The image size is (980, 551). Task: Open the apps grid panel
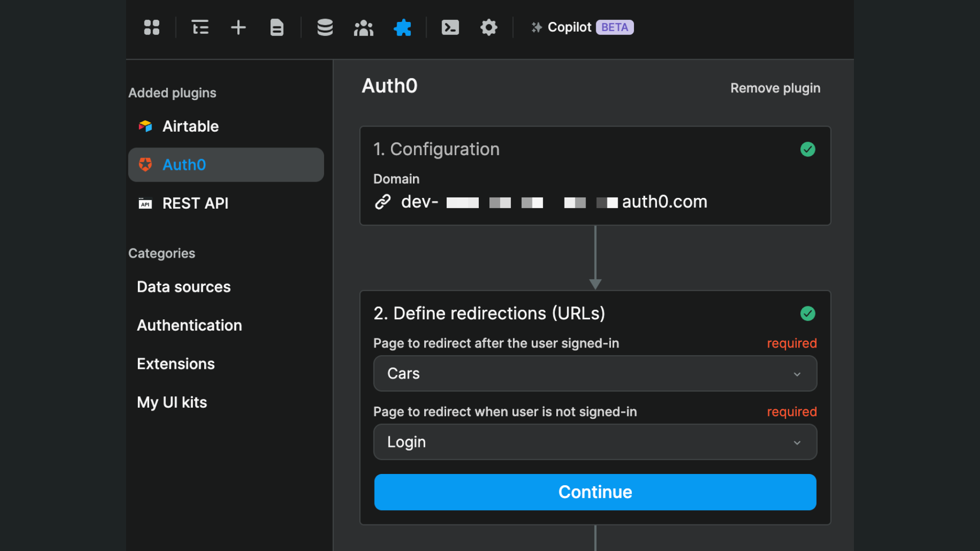tap(152, 28)
